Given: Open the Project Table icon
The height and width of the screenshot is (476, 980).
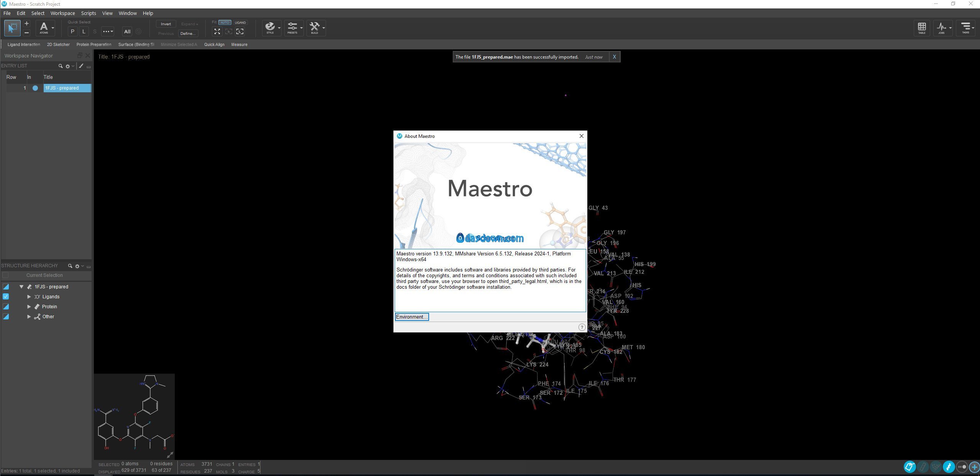Looking at the screenshot, I should pos(922,28).
